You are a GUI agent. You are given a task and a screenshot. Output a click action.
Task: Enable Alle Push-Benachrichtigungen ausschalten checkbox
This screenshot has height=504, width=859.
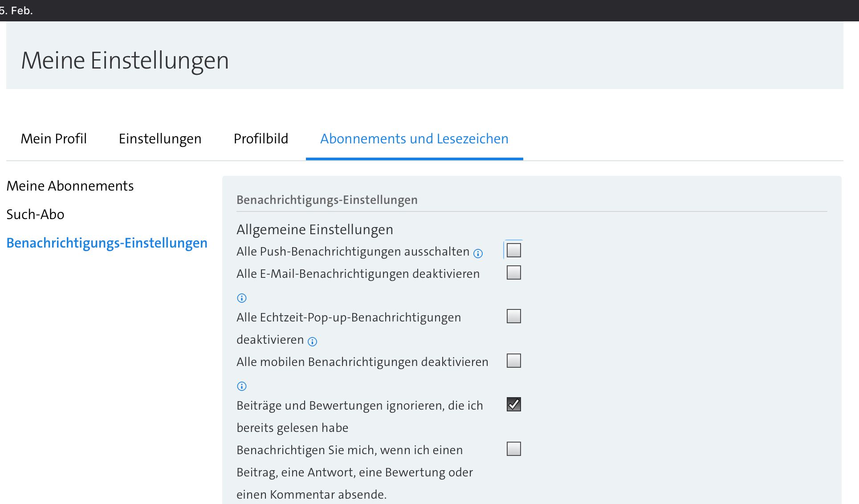[513, 250]
